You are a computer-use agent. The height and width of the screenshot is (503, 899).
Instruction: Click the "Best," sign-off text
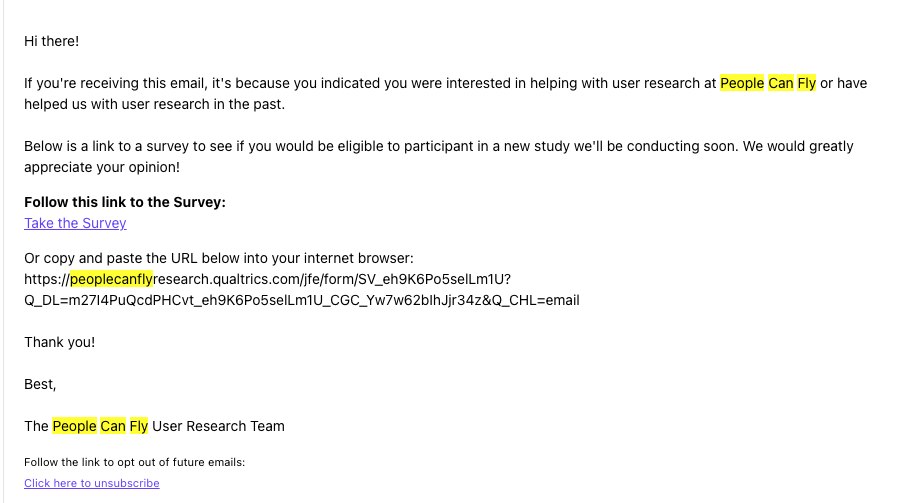tap(40, 384)
